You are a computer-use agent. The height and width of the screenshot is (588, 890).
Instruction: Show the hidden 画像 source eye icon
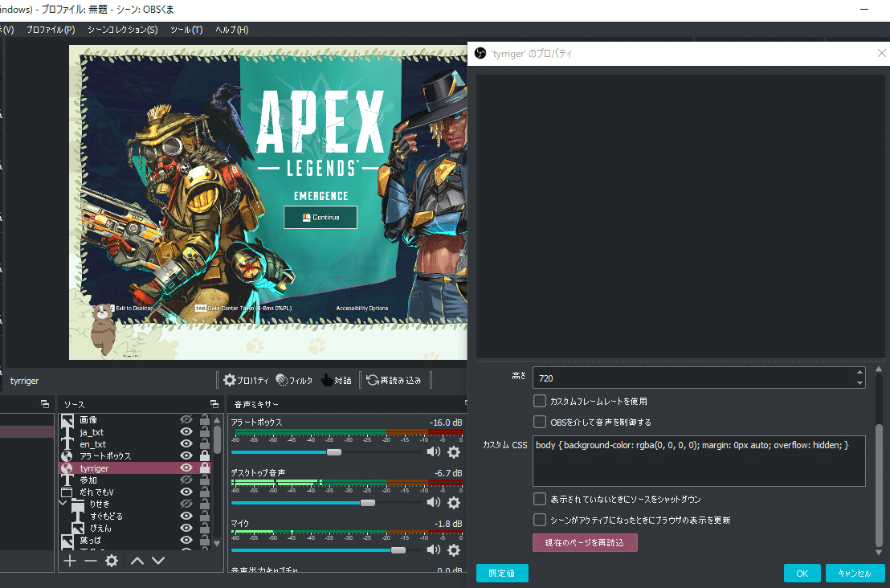(x=186, y=419)
